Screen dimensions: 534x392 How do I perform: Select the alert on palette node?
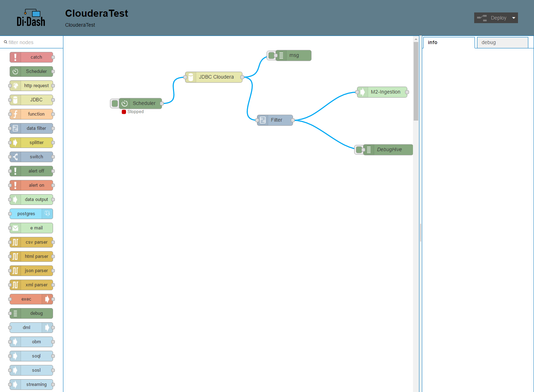point(31,185)
